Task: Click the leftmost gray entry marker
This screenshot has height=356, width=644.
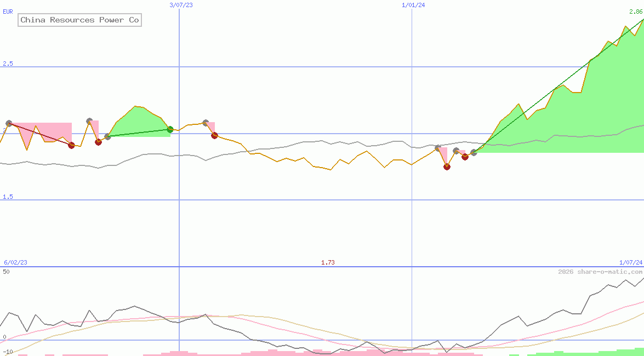Action: [9, 123]
